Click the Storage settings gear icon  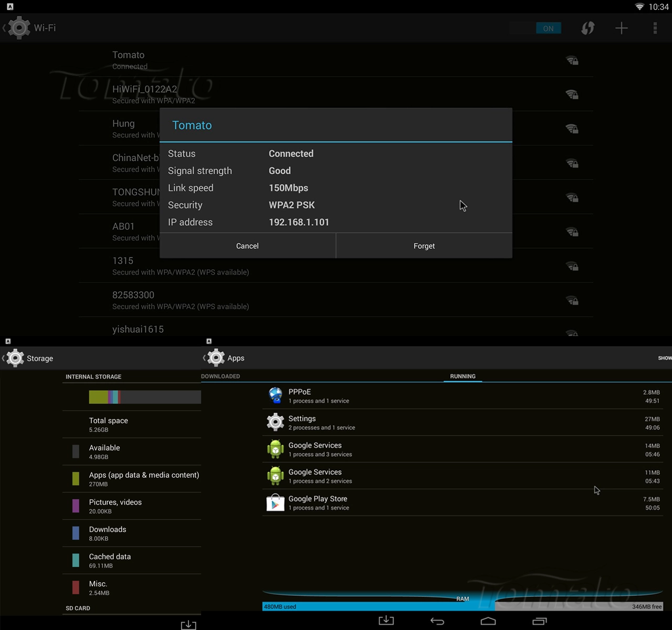coord(15,358)
